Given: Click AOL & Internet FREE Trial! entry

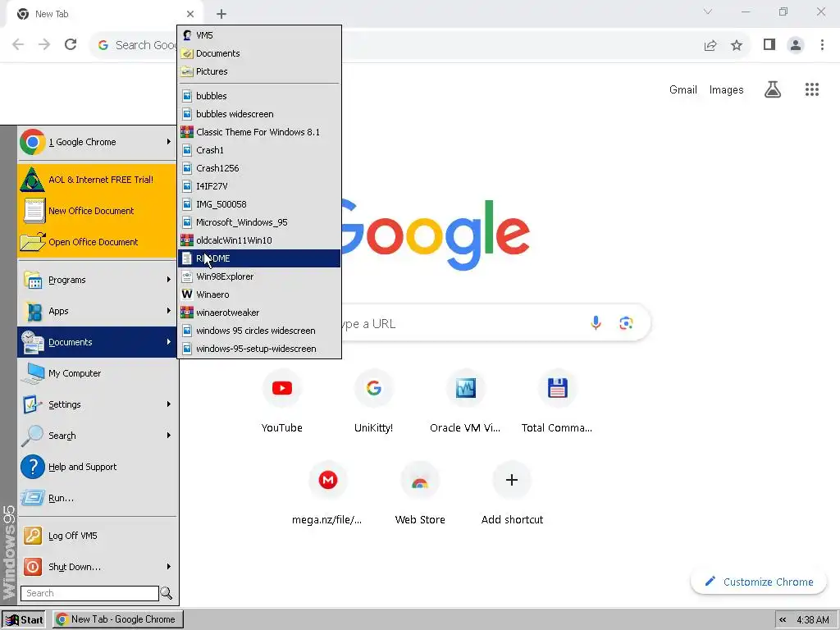Looking at the screenshot, I should 97,180.
